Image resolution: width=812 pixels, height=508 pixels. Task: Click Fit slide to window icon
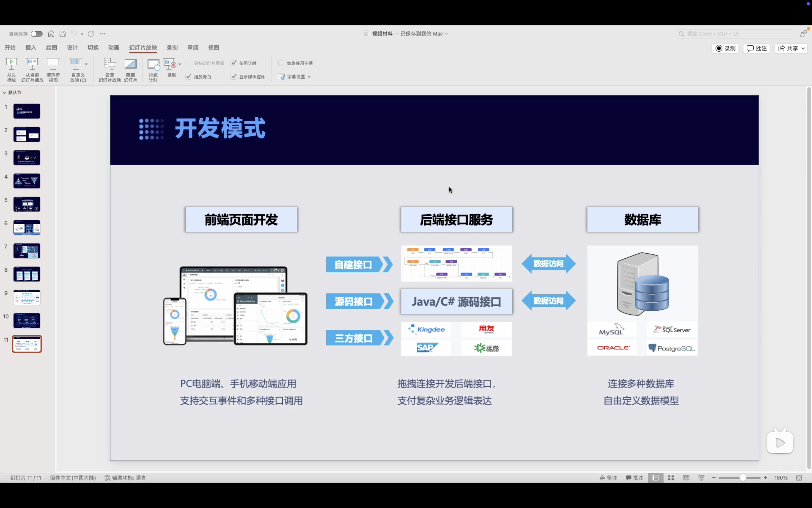point(799,478)
